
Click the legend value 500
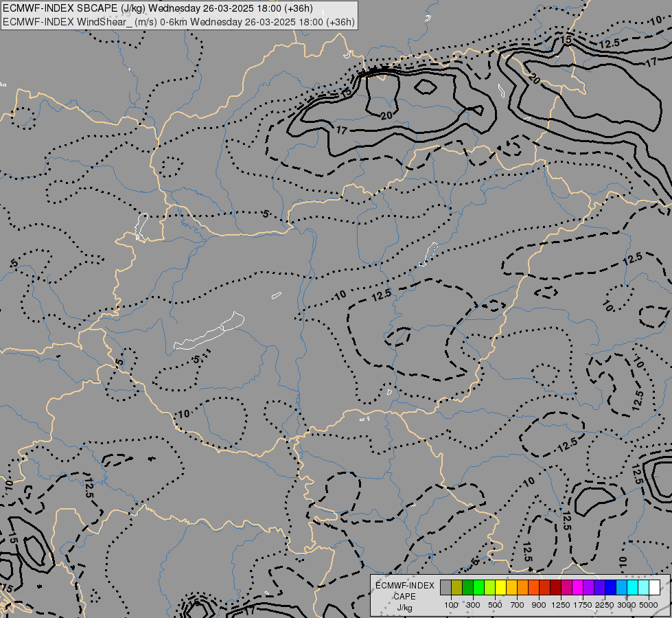tap(495, 605)
